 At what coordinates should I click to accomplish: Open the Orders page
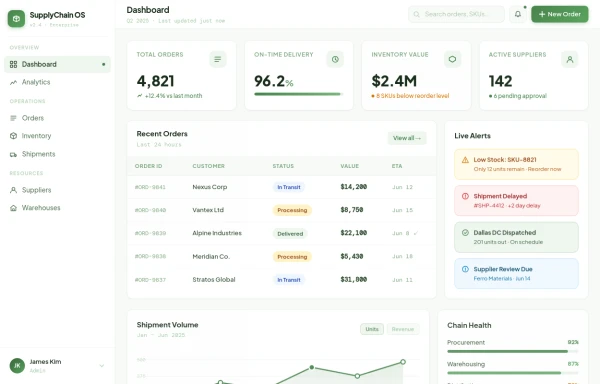pos(57,118)
